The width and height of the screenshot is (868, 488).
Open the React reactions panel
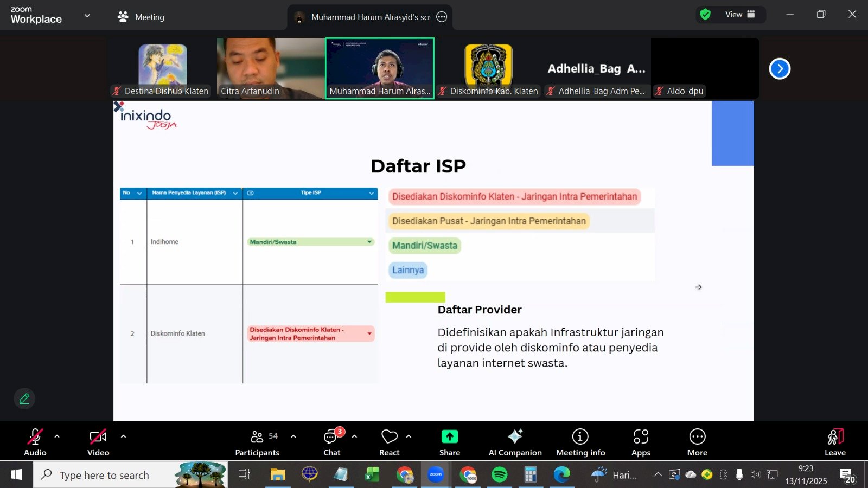(x=389, y=441)
